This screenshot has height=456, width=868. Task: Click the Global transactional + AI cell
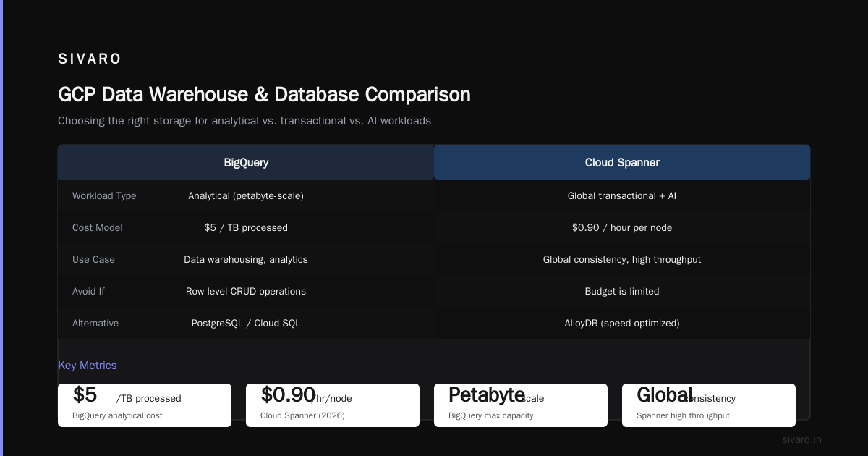tap(622, 196)
